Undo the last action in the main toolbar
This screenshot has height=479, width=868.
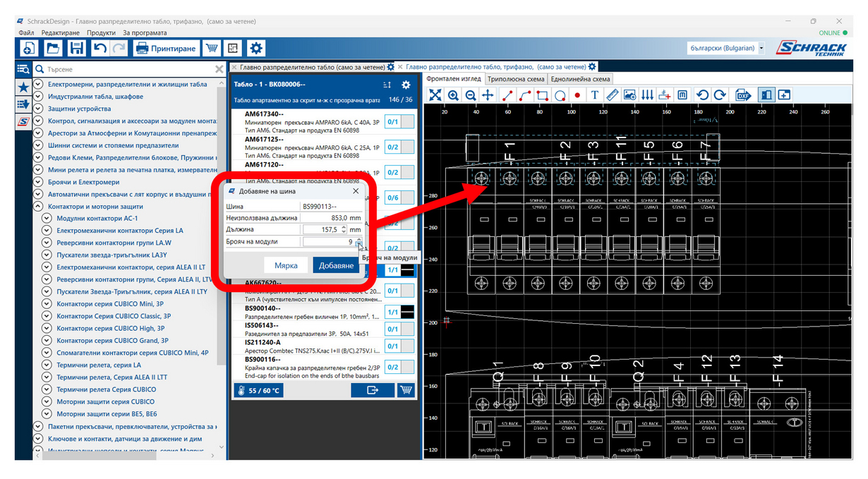tap(100, 48)
